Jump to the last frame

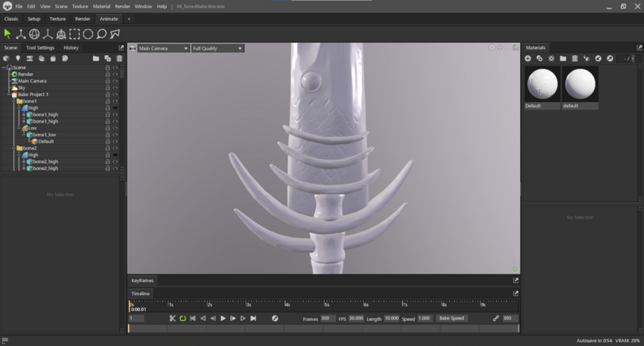pos(253,318)
